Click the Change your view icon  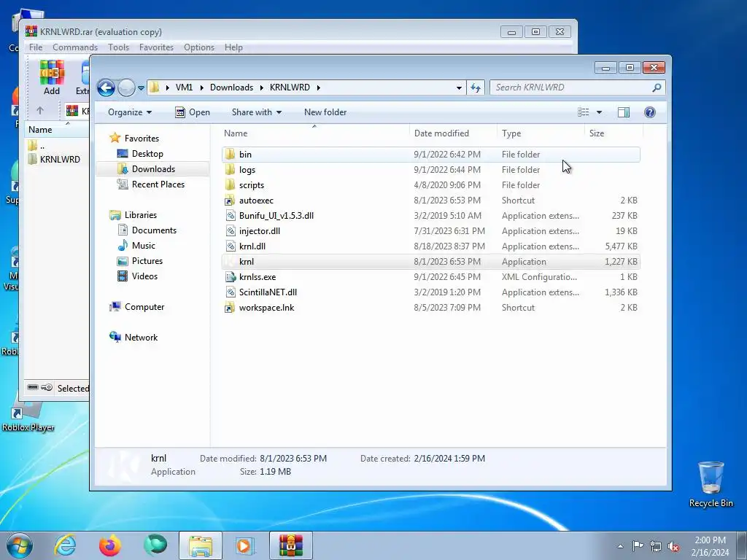point(583,112)
